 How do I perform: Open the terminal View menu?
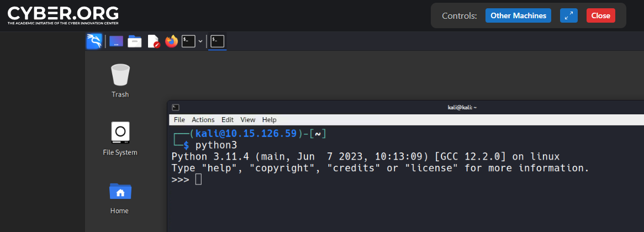click(248, 120)
